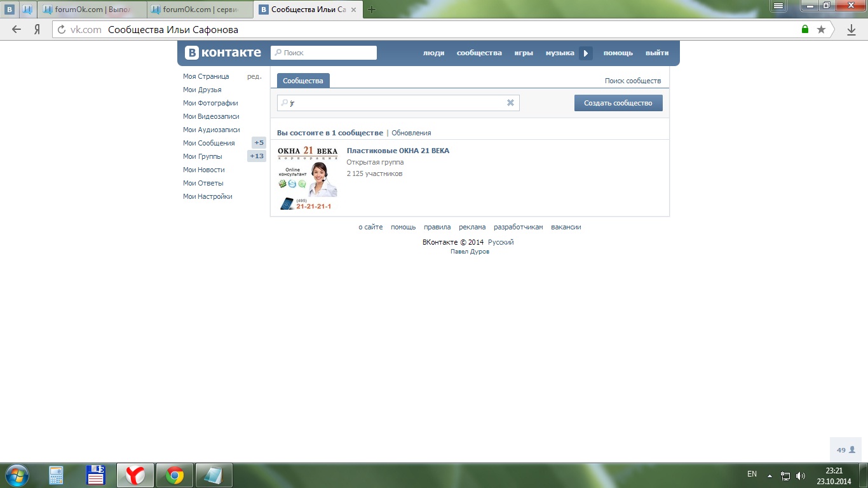Screen dimensions: 868x488
Task: Click the taskbar volume speaker icon
Action: coord(800,475)
